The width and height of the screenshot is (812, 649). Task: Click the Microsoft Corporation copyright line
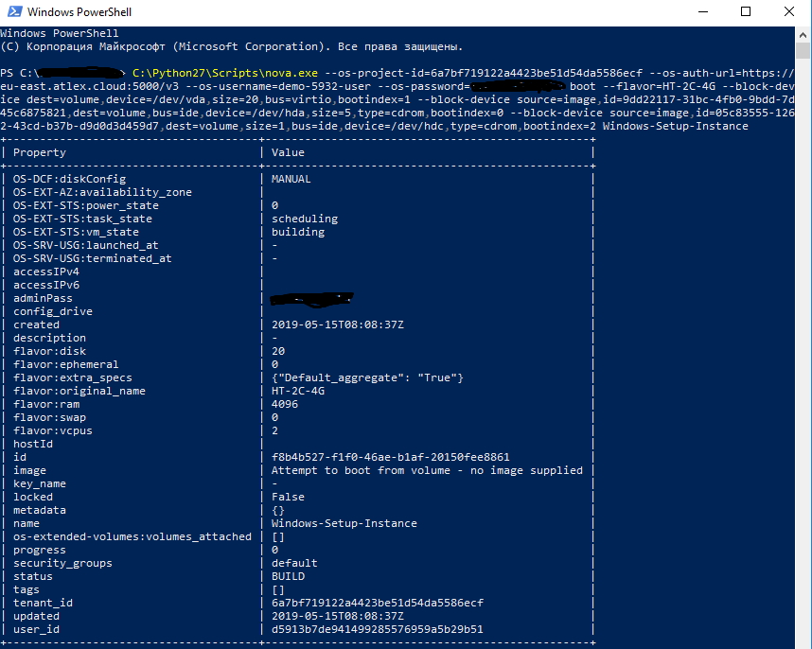(232, 46)
